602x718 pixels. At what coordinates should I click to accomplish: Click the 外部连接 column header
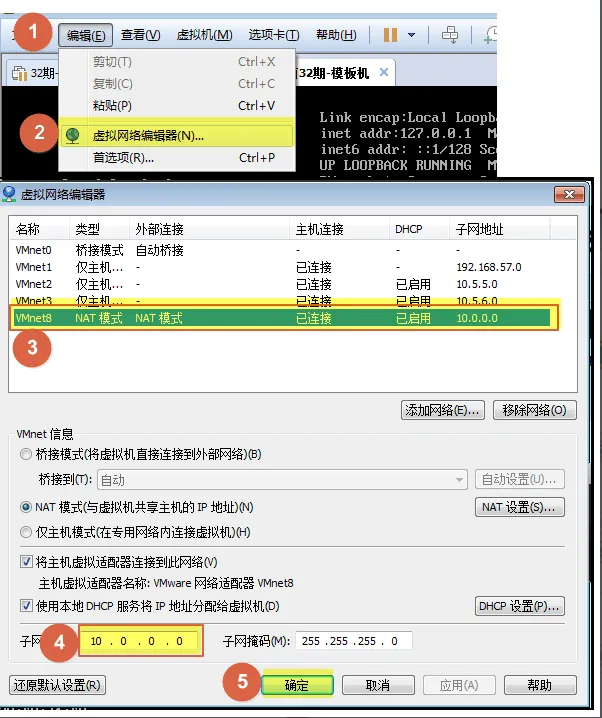click(x=209, y=229)
